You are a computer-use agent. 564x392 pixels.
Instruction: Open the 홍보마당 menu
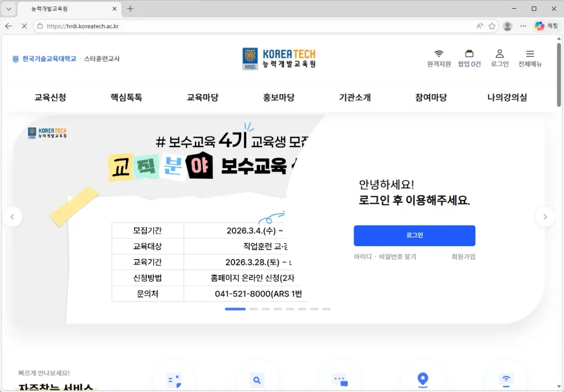pos(279,97)
